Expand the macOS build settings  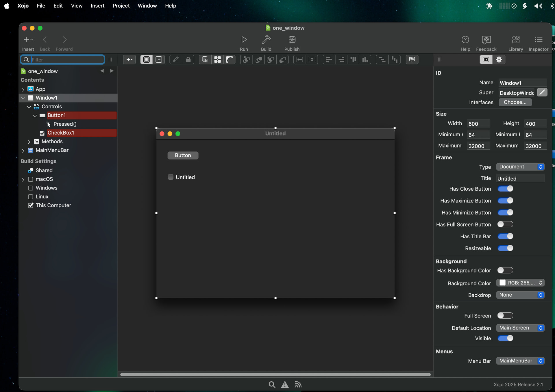click(23, 179)
